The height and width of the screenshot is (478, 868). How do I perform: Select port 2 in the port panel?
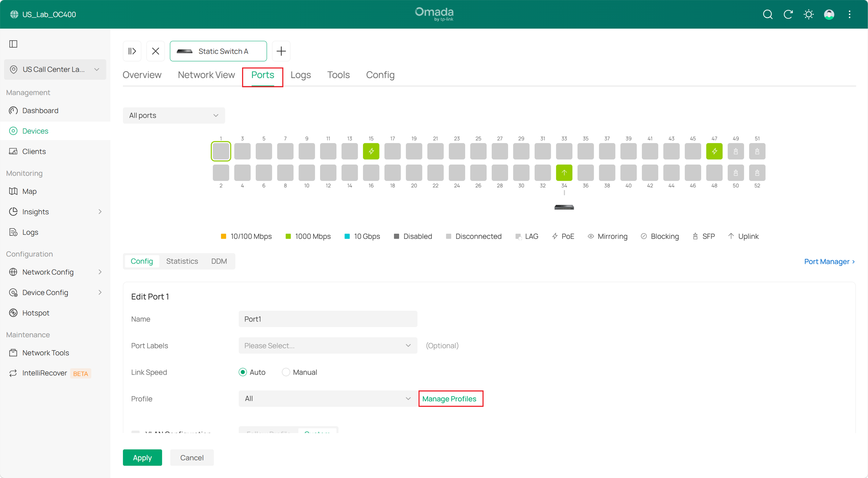click(x=221, y=173)
